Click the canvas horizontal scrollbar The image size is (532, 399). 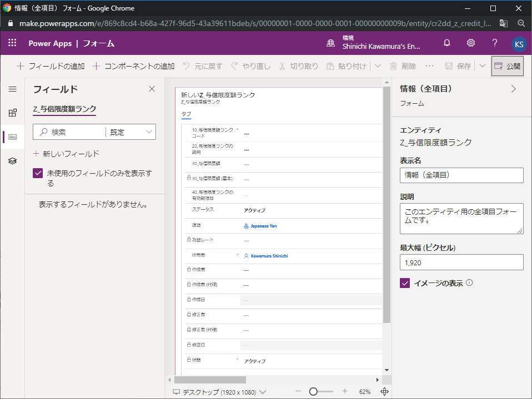click(x=210, y=380)
